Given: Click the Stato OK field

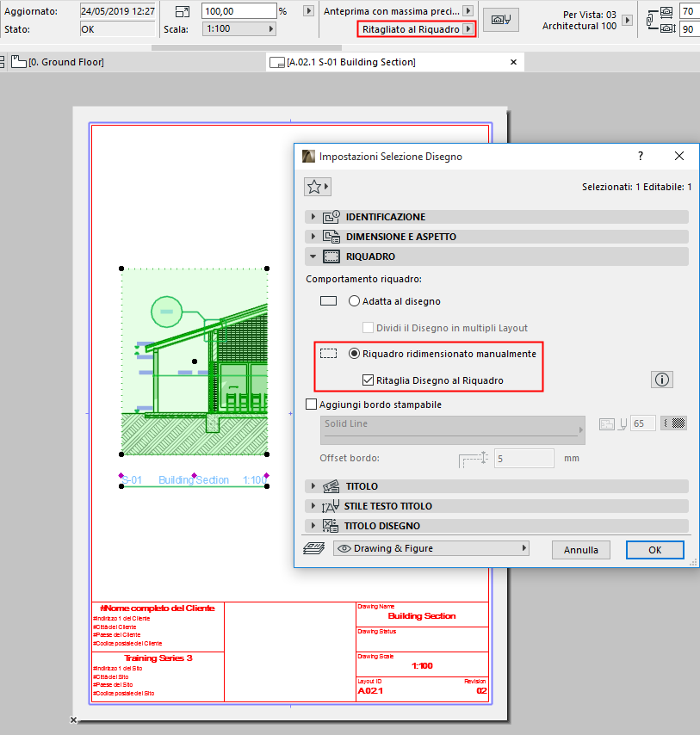Looking at the screenshot, I should [118, 29].
